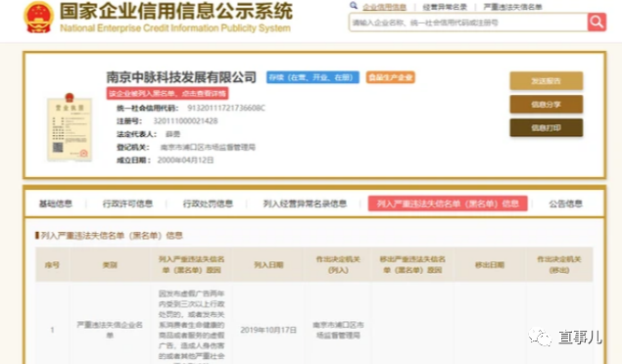Click the red search magnifier button
This screenshot has height=364, width=622.
(597, 23)
